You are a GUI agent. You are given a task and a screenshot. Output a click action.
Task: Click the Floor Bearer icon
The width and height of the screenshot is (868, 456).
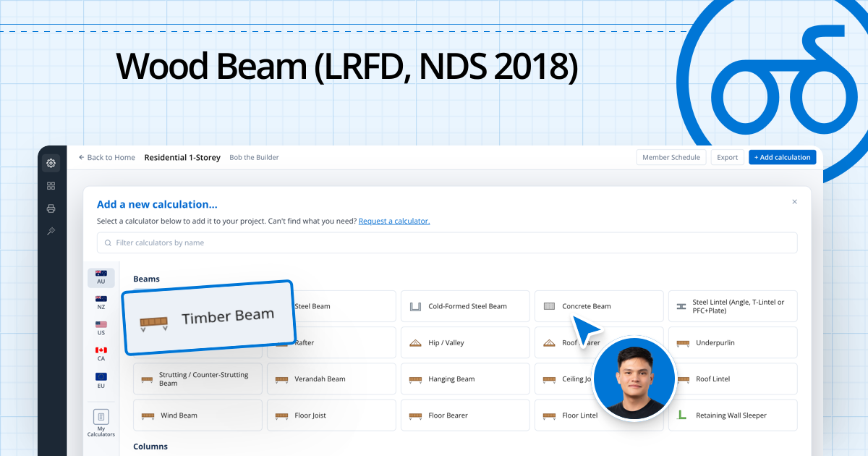[x=416, y=416]
